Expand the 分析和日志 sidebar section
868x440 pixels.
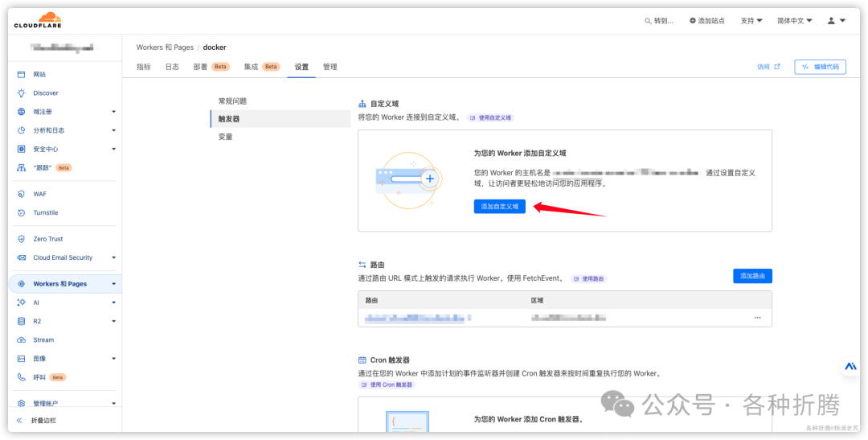coord(113,130)
